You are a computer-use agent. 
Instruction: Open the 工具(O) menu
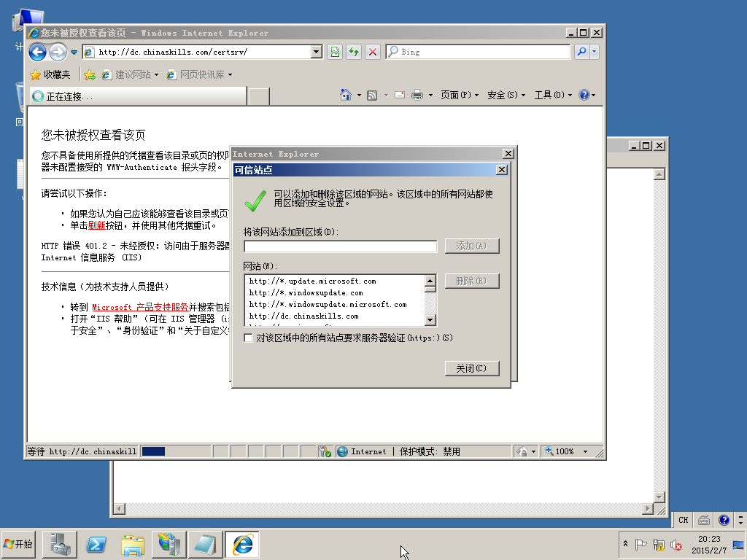[553, 96]
